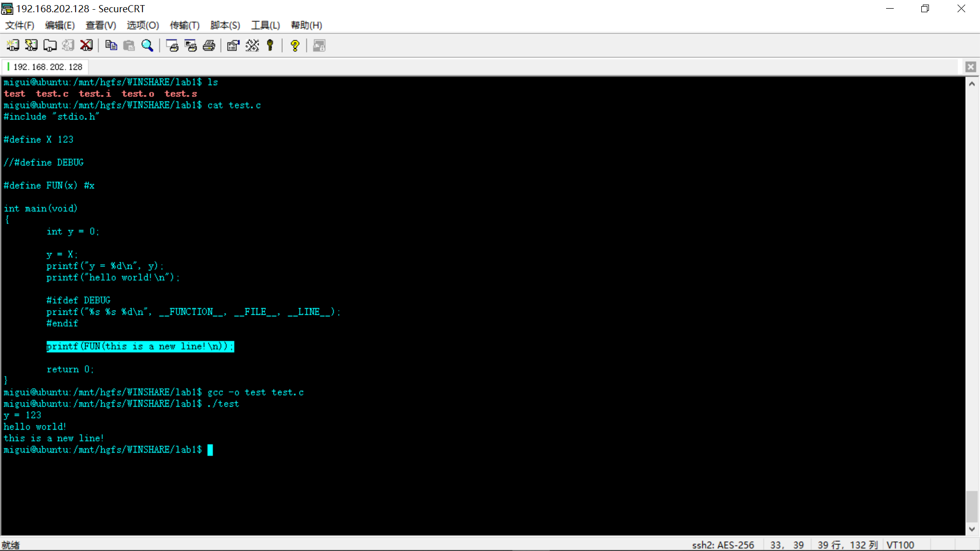Click the Print Selection icon
980x551 pixels.
click(190, 45)
